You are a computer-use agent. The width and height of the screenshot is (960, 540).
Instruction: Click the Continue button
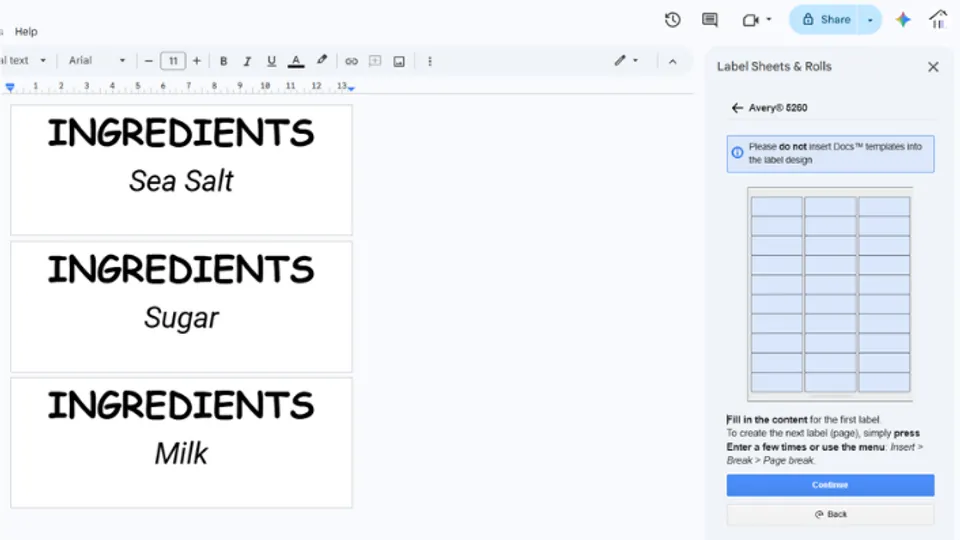coord(830,485)
